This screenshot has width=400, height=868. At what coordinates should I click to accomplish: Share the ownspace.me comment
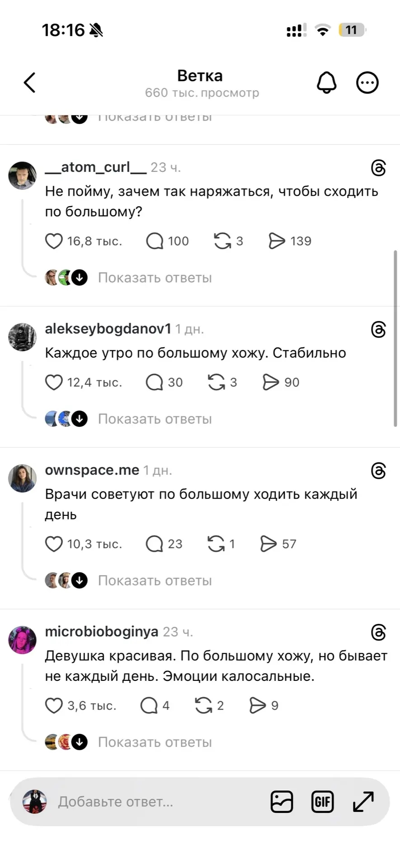pos(268,544)
